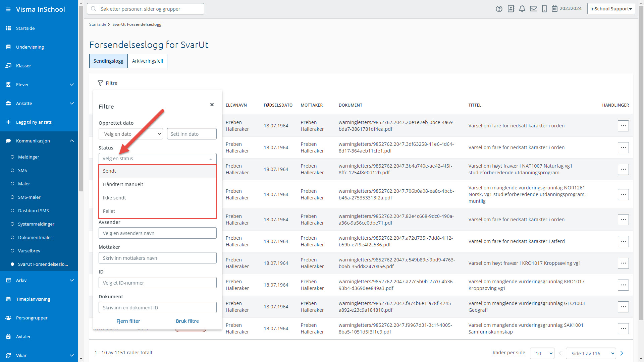Click the page vertical scrollbar
This screenshot has width=644, height=362.
[641, 163]
